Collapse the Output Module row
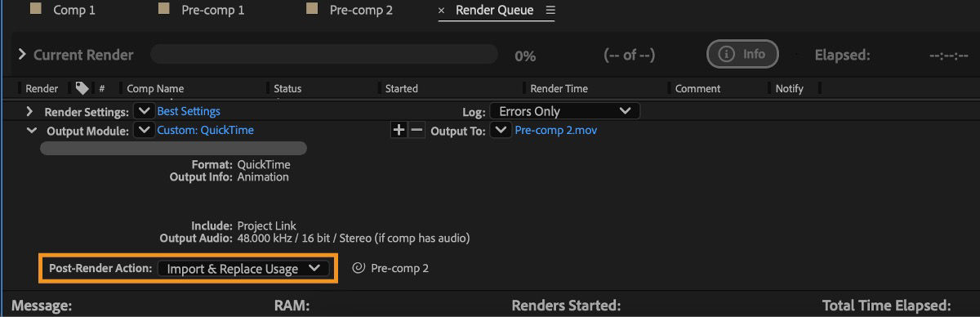 [31, 130]
